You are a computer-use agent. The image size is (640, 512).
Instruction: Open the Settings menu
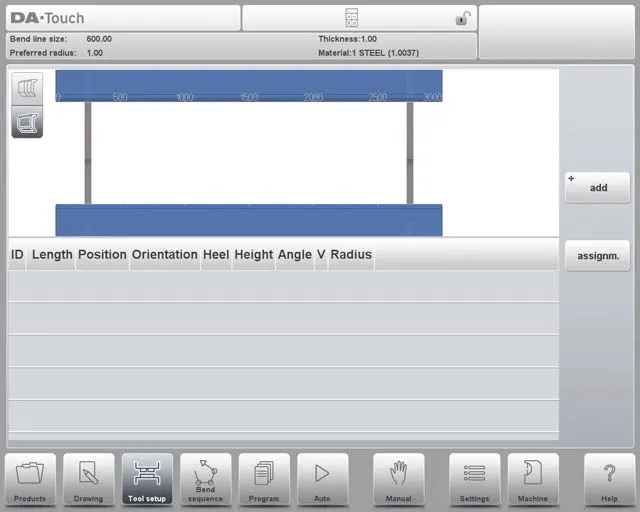pyautogui.click(x=474, y=479)
